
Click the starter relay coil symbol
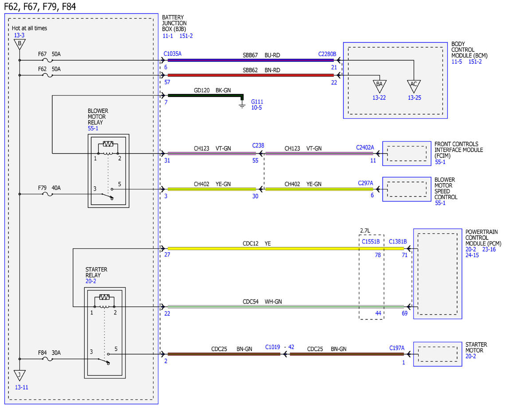pos(105,297)
